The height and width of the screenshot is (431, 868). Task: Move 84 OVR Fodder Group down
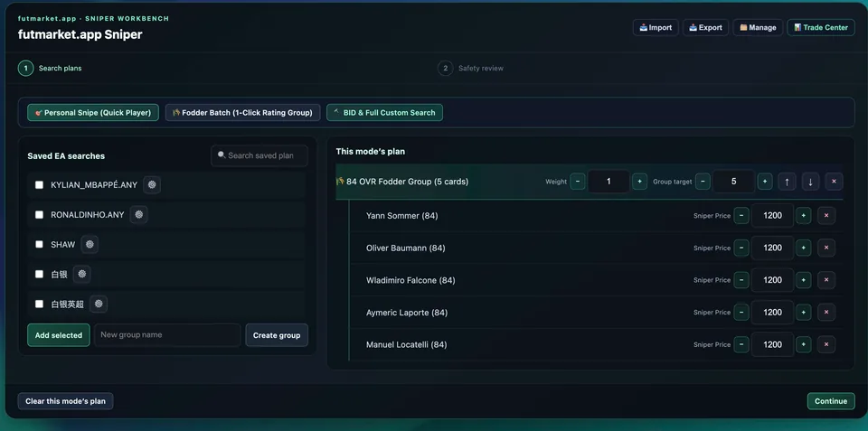coord(810,182)
